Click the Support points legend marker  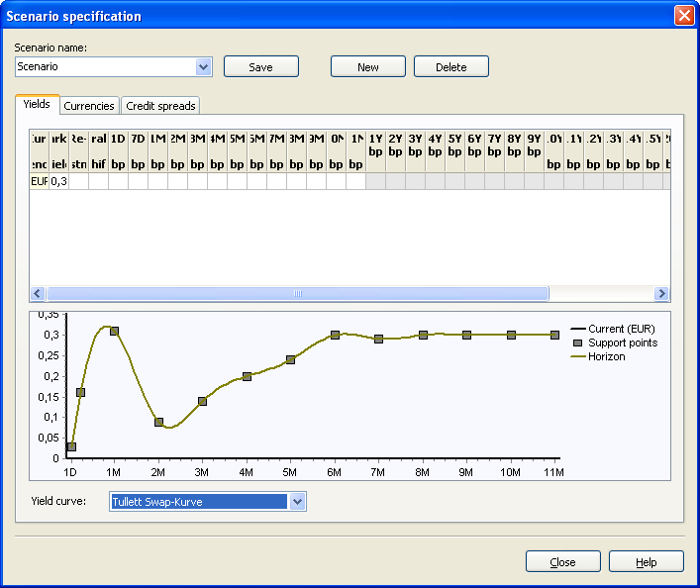point(578,343)
